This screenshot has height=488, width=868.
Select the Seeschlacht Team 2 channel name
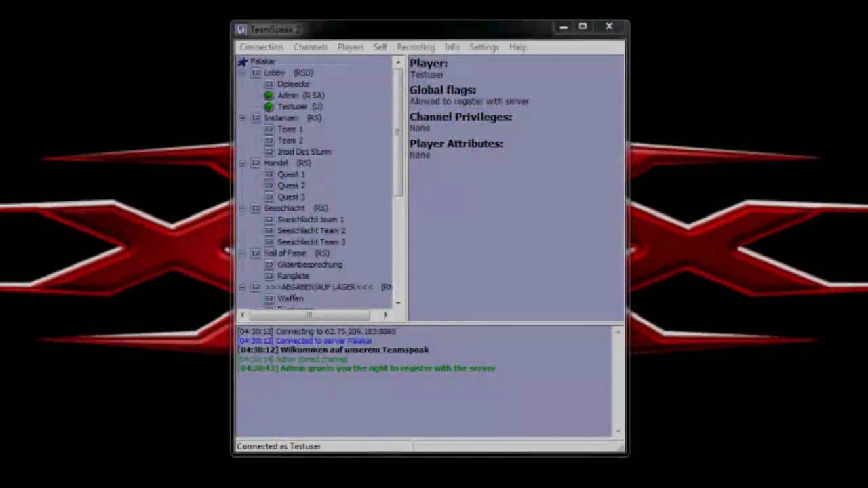coord(311,231)
